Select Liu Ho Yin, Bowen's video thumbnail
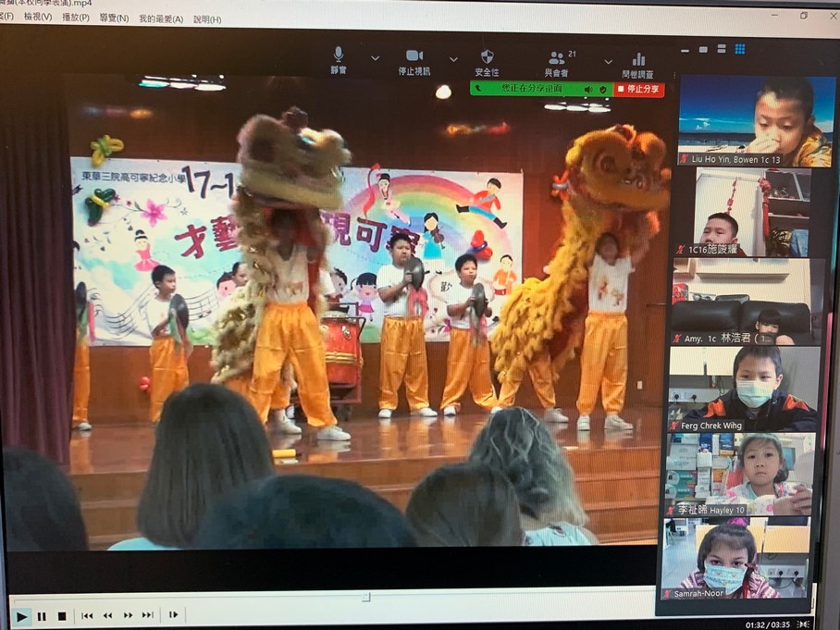This screenshot has width=840, height=630. pyautogui.click(x=757, y=121)
